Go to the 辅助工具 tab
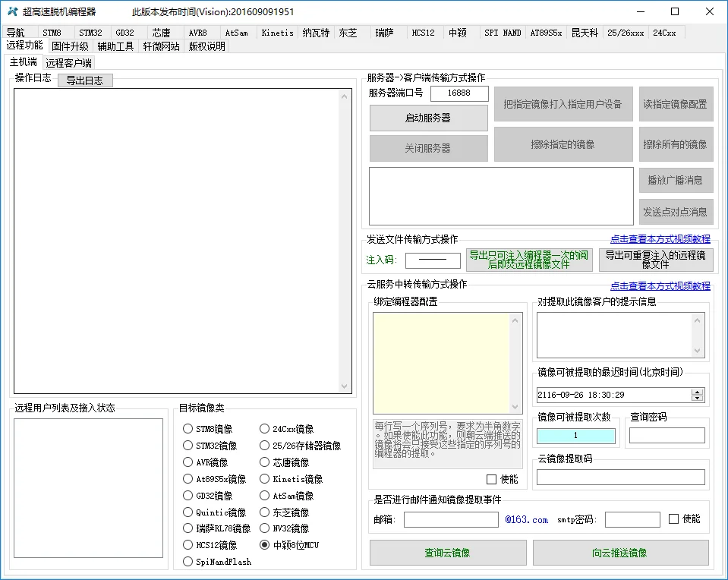This screenshot has height=580, width=728. click(x=115, y=46)
